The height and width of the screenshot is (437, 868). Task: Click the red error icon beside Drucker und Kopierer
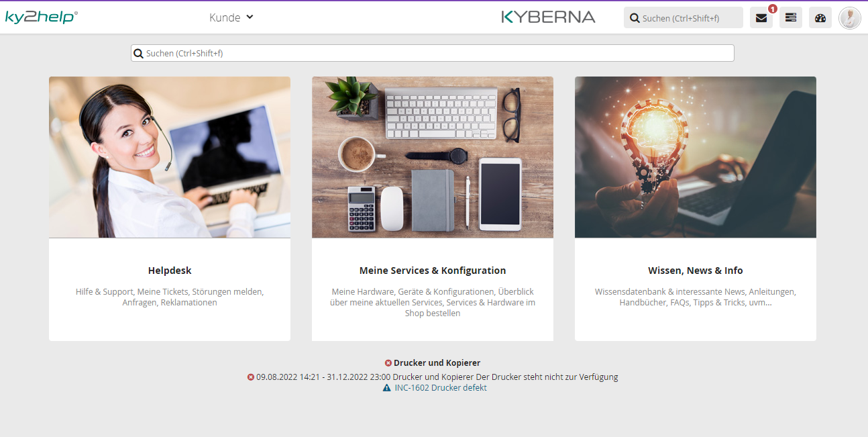(388, 363)
